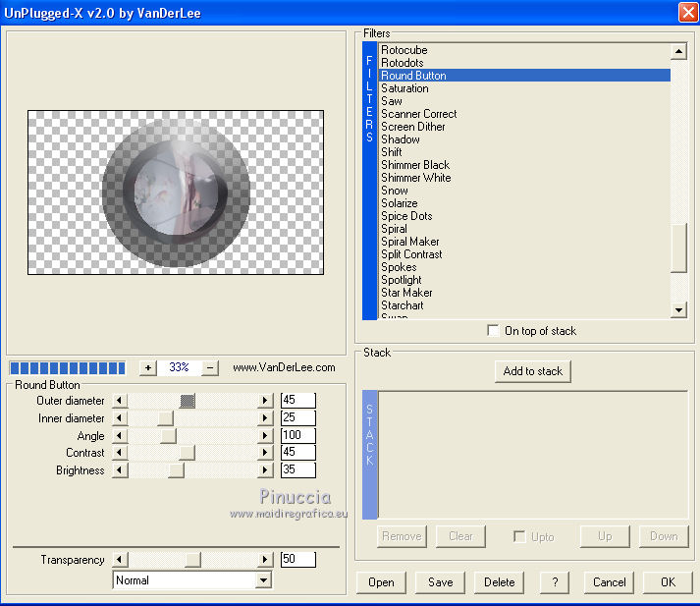This screenshot has width=700, height=606.
Task: Toggle the Upto checkbox
Action: 519,536
